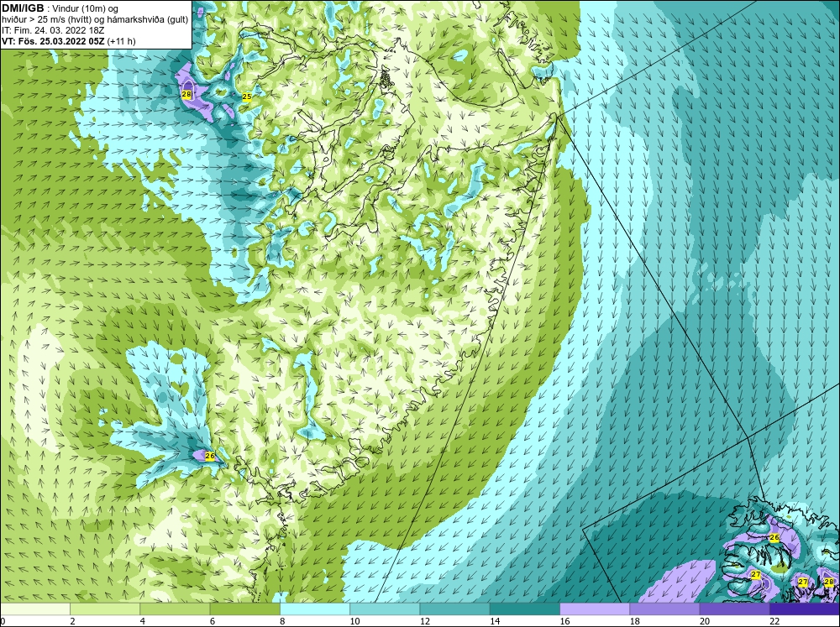Click the 8–10 m/s light cyan legend swatch

pos(315,609)
